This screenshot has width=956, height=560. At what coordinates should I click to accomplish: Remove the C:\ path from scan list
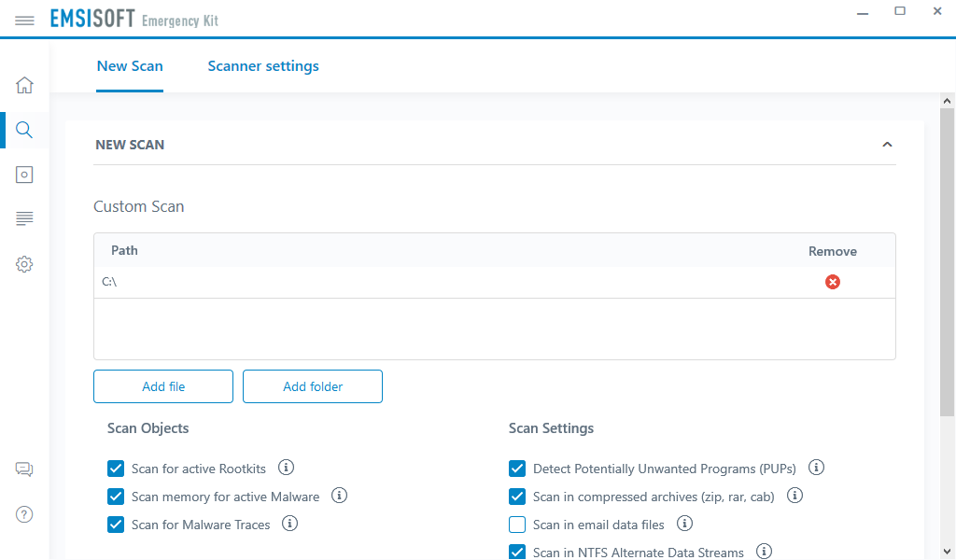833,282
